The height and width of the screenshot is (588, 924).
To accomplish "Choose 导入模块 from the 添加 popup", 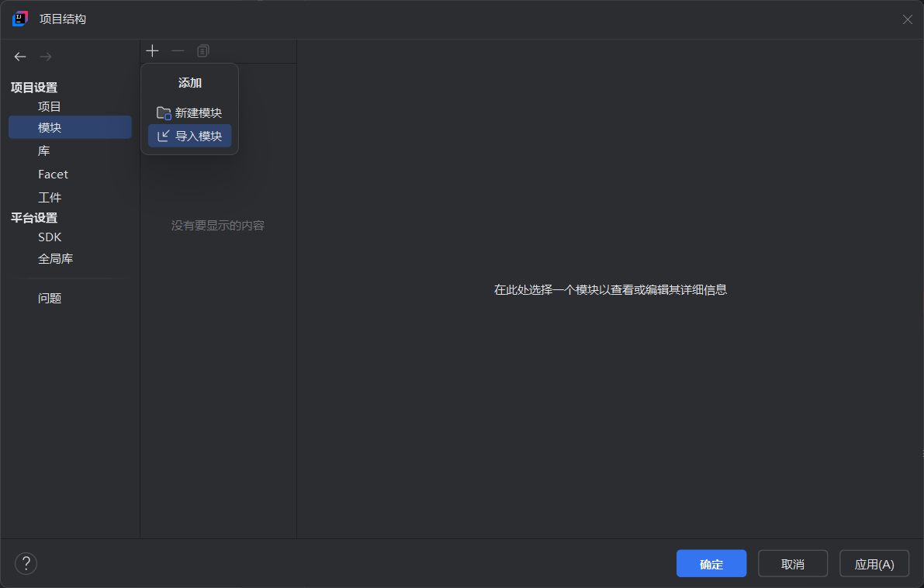I will (x=189, y=136).
